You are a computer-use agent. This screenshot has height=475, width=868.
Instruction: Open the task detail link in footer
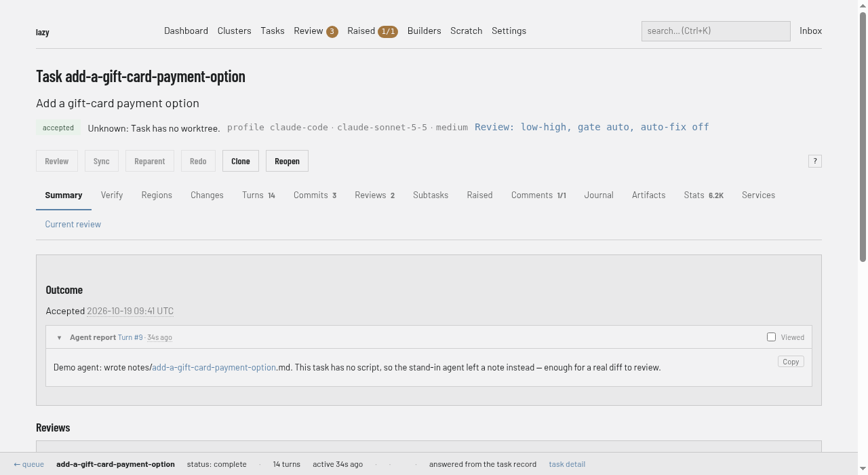click(567, 464)
